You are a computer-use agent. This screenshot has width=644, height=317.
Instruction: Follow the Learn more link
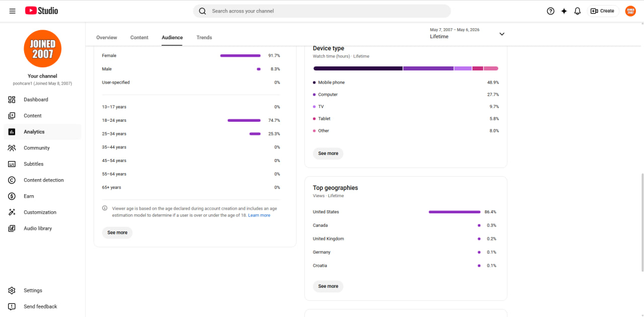point(259,215)
